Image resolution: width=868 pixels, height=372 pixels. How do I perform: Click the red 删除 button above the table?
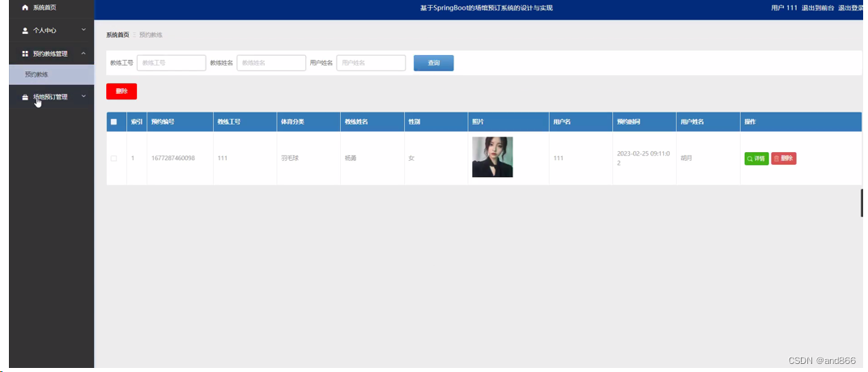tap(121, 91)
